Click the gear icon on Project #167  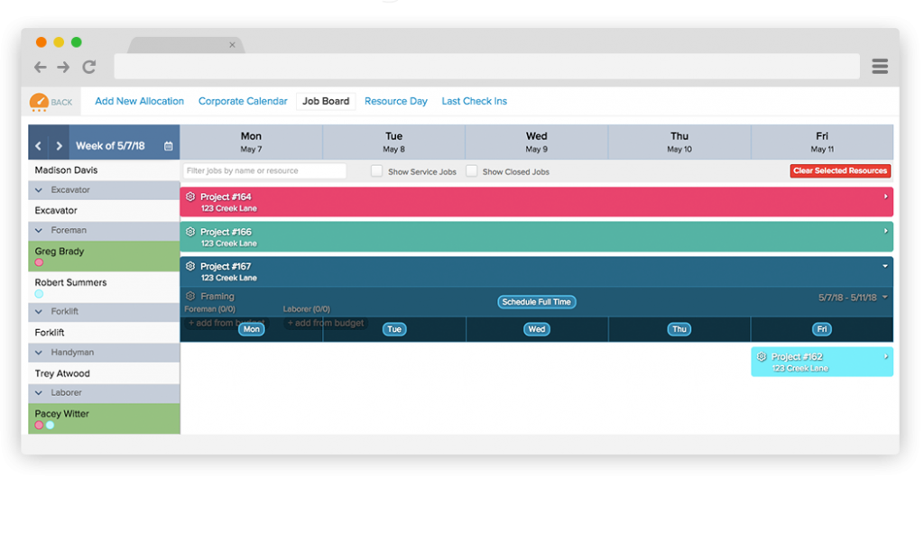(190, 266)
